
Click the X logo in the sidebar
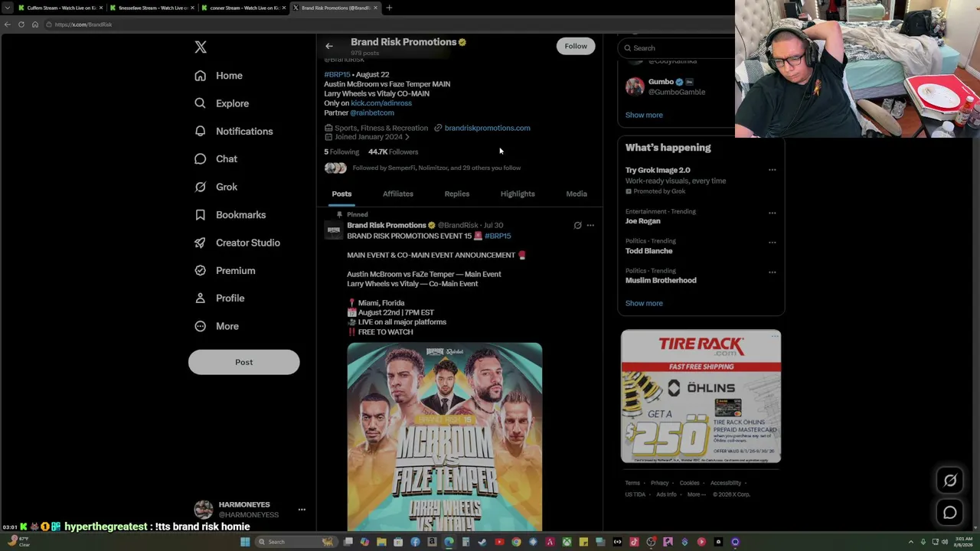pyautogui.click(x=201, y=47)
